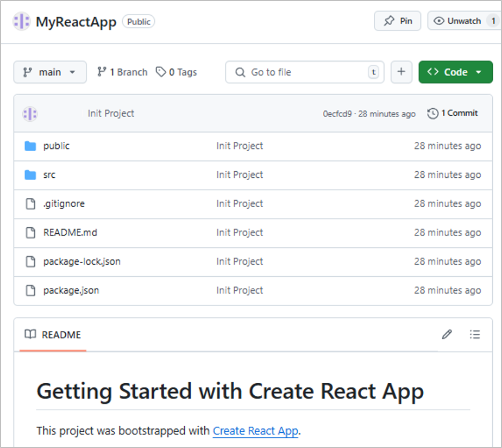Click the Public visibility badge
The height and width of the screenshot is (448, 502).
(x=139, y=22)
